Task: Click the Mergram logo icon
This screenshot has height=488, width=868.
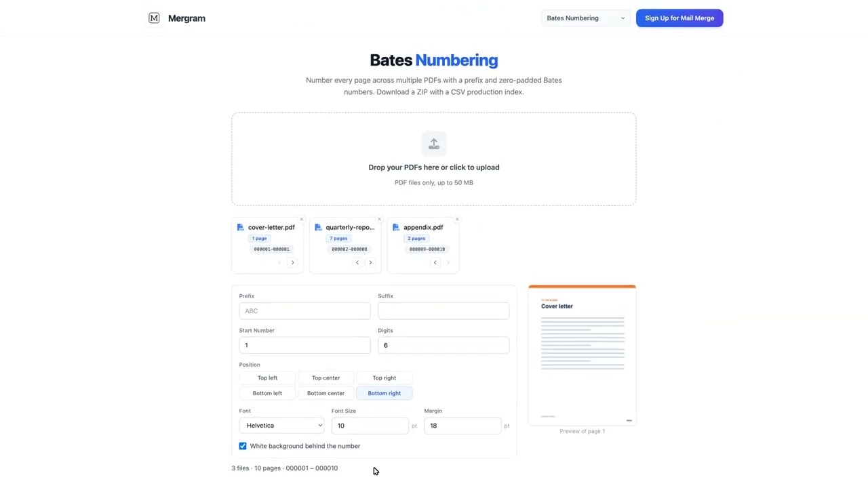Action: click(154, 18)
